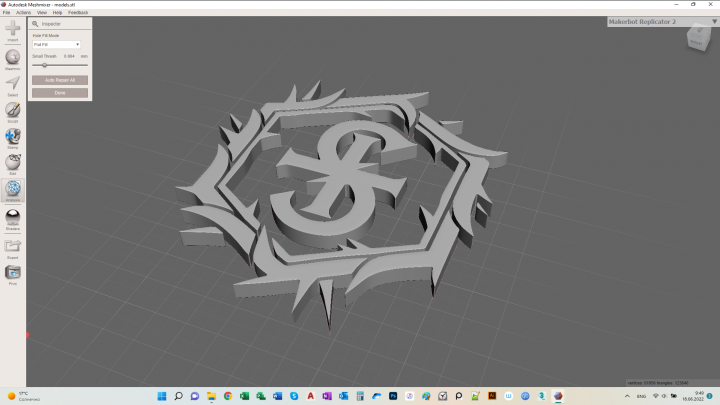The height and width of the screenshot is (405, 720).
Task: Activate the Select tool
Action: tap(13, 86)
